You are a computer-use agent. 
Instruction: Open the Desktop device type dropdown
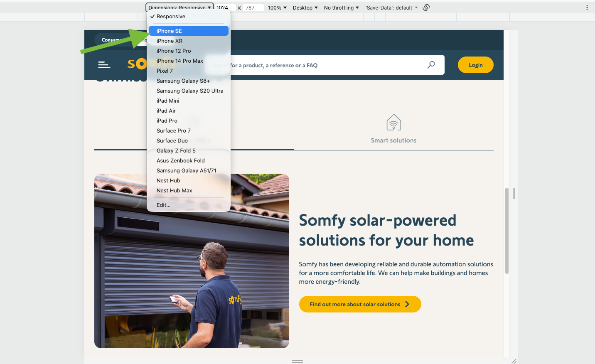tap(305, 7)
